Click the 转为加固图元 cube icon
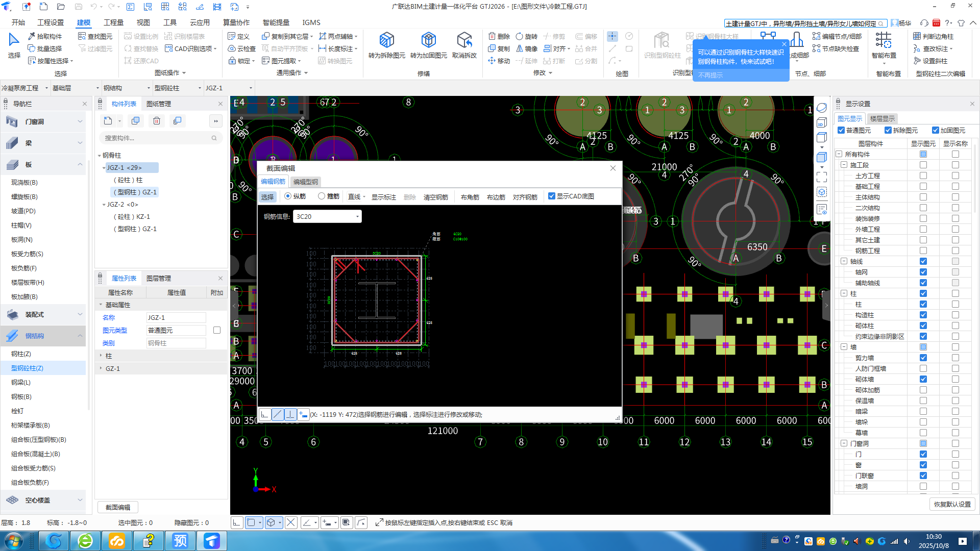The width and height of the screenshot is (980, 551). [x=428, y=40]
